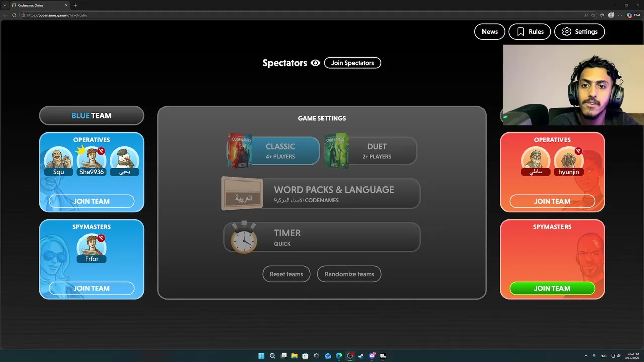Click the microphone icon in the system tray

(x=594, y=356)
